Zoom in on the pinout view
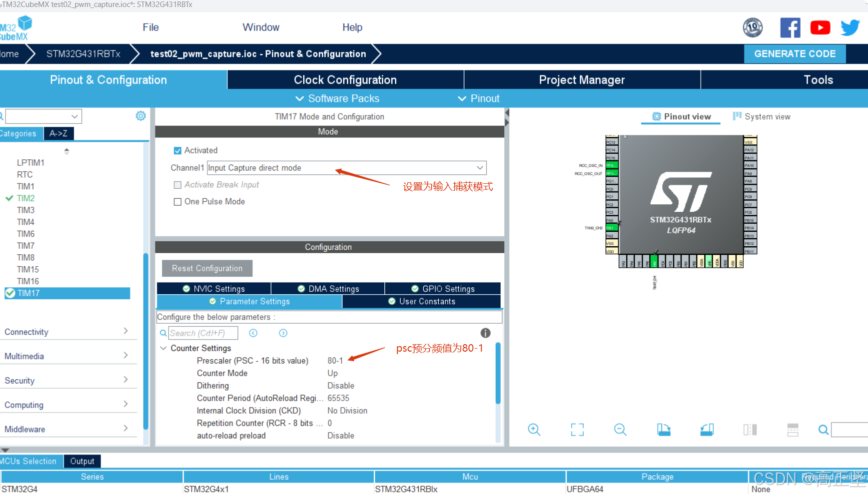This screenshot has height=494, width=868. point(534,430)
